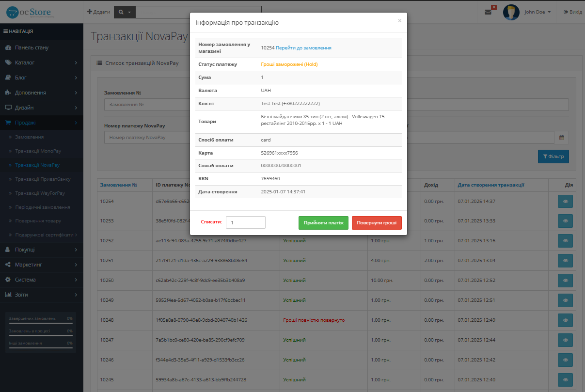The height and width of the screenshot is (392, 585).
Task: Follow the Перейти до замовлення link
Action: click(303, 48)
